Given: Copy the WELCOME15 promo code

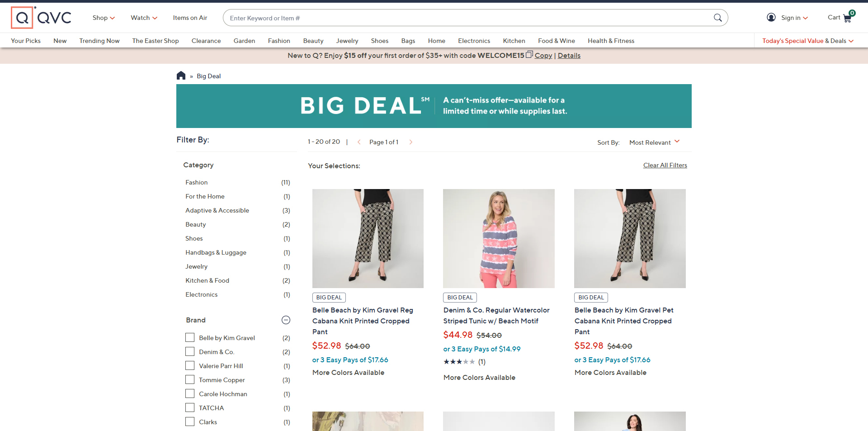Looking at the screenshot, I should 543,55.
